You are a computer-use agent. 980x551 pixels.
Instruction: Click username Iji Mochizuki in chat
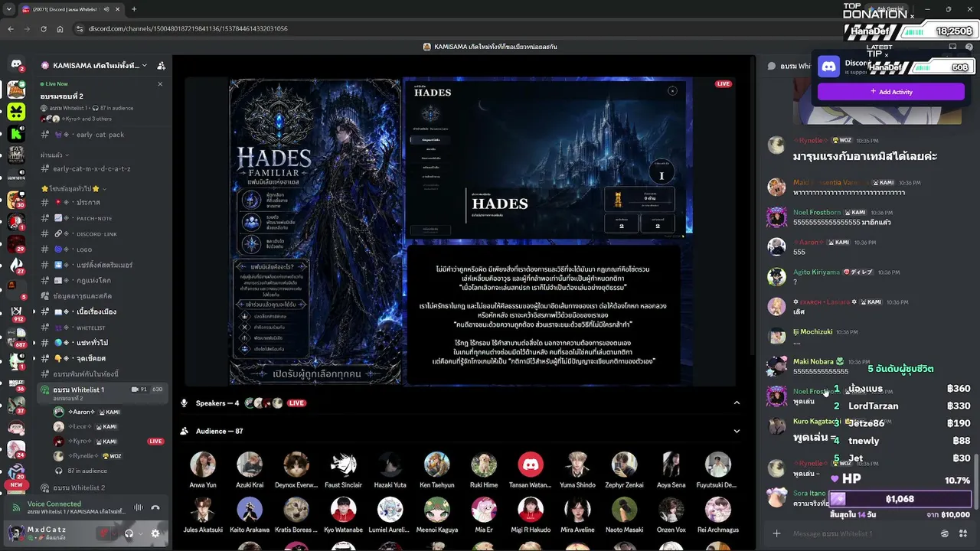point(813,331)
